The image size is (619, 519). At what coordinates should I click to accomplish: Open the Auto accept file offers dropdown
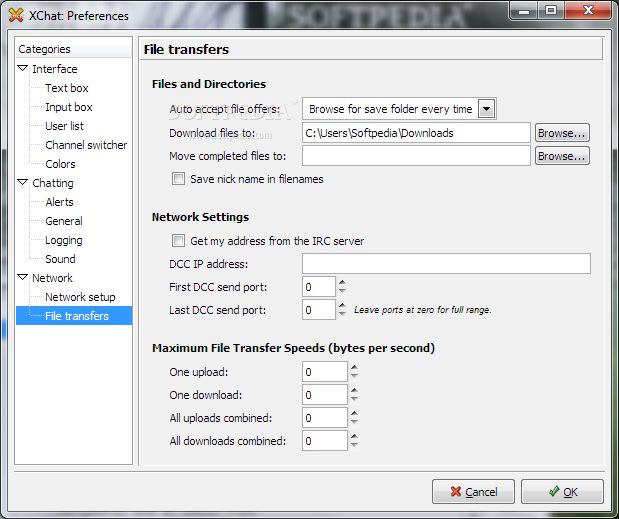(399, 109)
